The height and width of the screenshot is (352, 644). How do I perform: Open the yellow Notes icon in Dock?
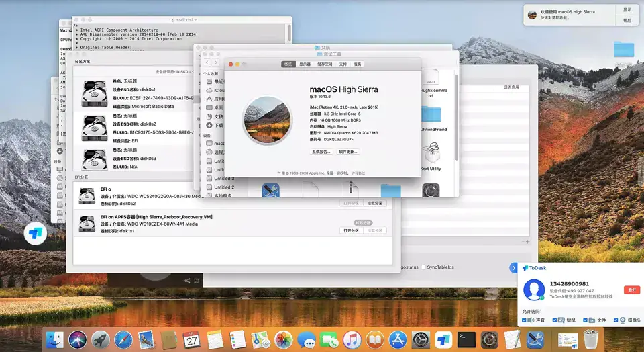(215, 340)
